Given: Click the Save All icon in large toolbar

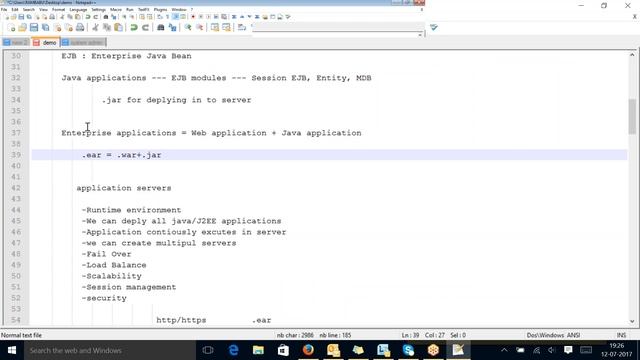Looking at the screenshot, I should [x=45, y=28].
